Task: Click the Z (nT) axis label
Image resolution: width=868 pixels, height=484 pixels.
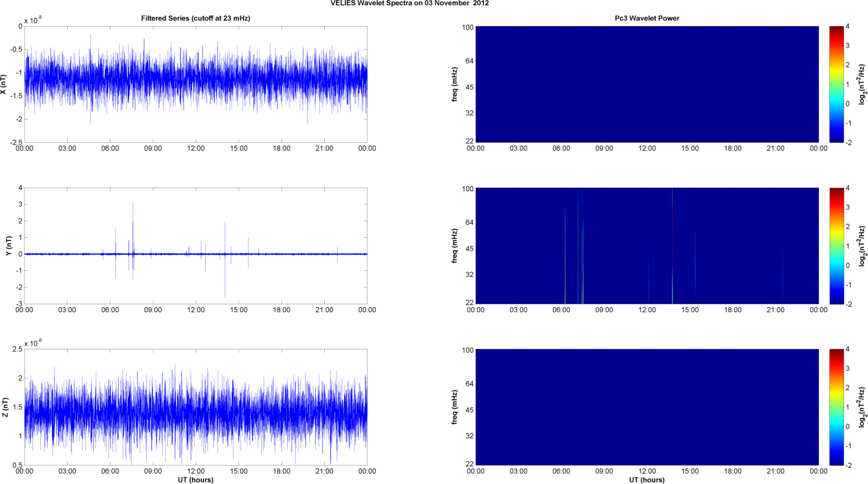Action: point(5,407)
